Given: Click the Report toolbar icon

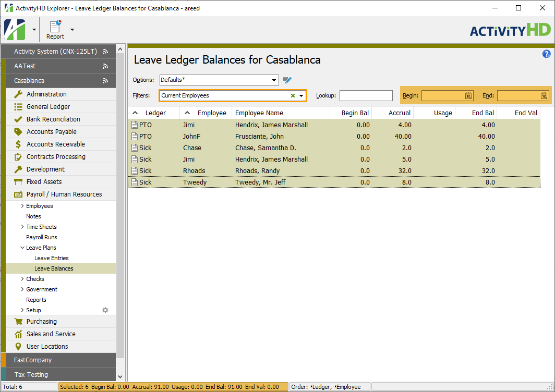Looking at the screenshot, I should point(55,30).
